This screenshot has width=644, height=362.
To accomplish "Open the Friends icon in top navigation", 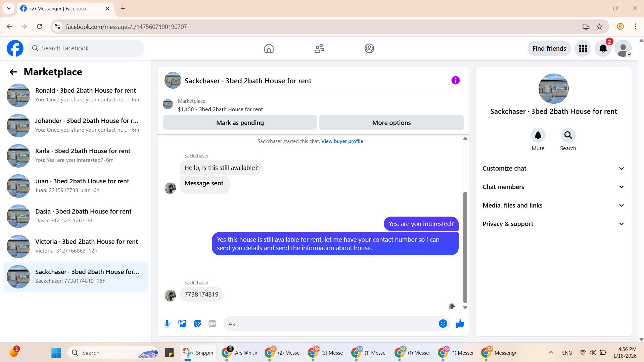I will coord(319,48).
